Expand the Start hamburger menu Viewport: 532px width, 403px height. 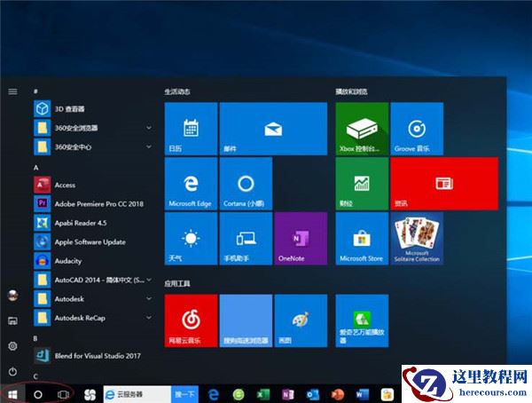click(x=12, y=91)
